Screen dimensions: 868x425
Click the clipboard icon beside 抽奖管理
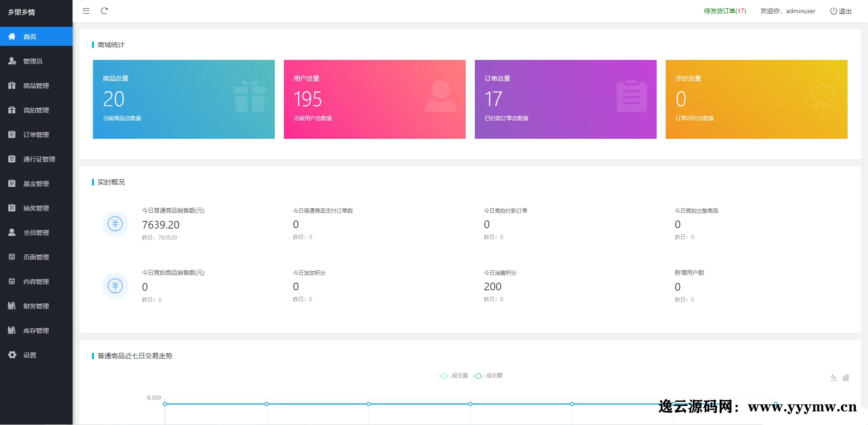click(x=12, y=208)
